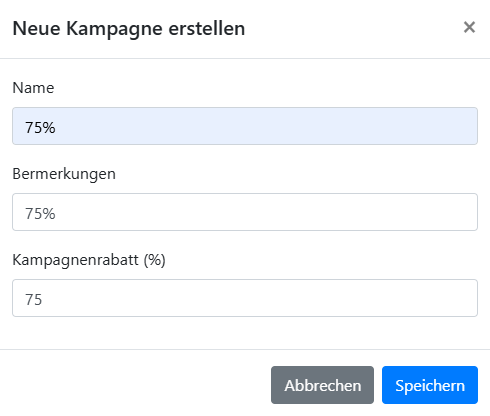The width and height of the screenshot is (490, 416).
Task: Click the Bermerkungen field label
Action: (x=64, y=174)
